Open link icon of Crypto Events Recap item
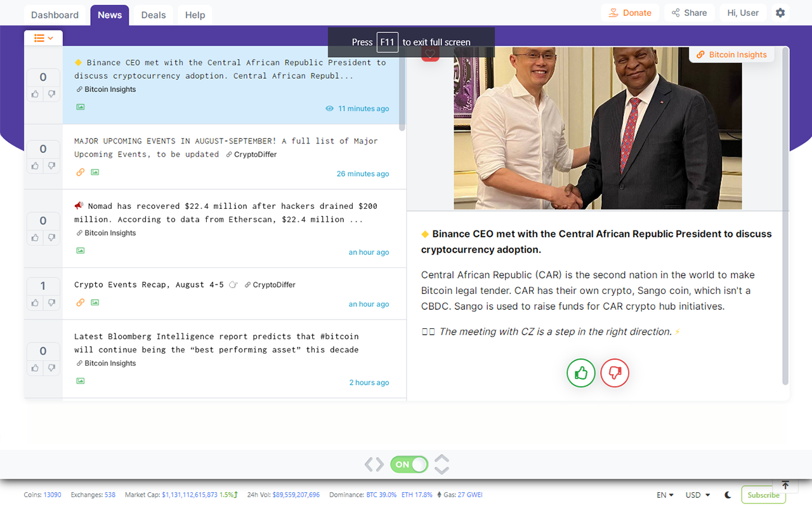This screenshot has height=508, width=812. 81,302
